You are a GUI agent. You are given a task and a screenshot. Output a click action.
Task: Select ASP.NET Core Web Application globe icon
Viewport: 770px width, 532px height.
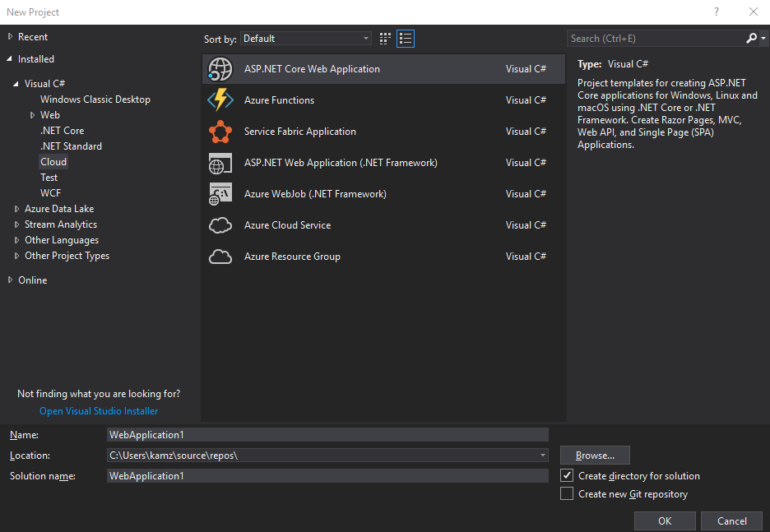pyautogui.click(x=220, y=69)
